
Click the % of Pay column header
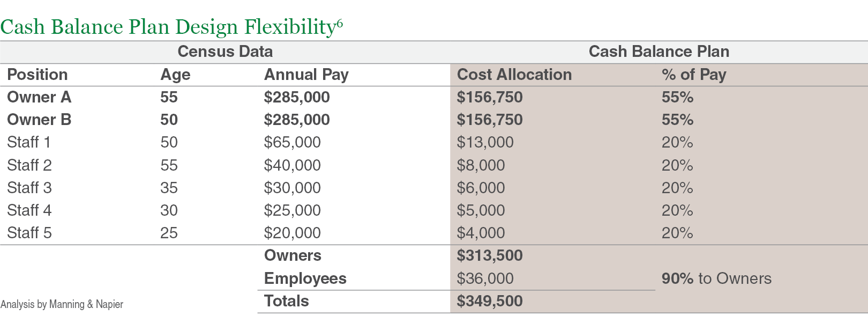click(x=693, y=75)
